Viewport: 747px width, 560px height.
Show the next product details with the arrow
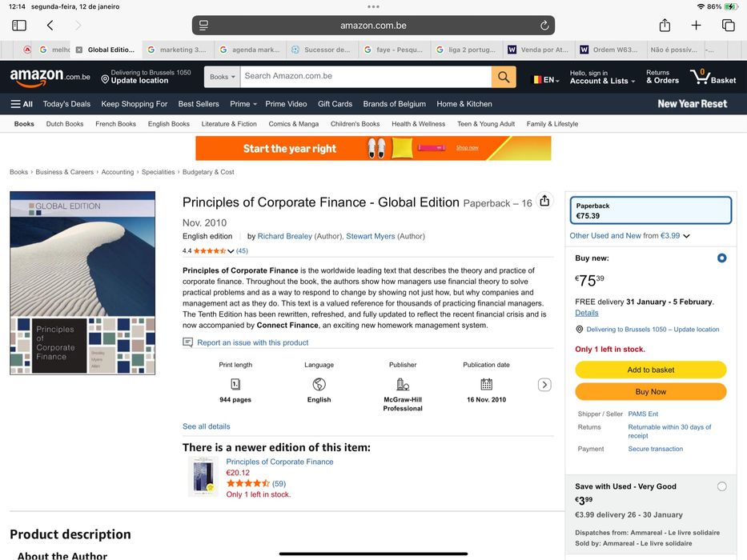(544, 385)
